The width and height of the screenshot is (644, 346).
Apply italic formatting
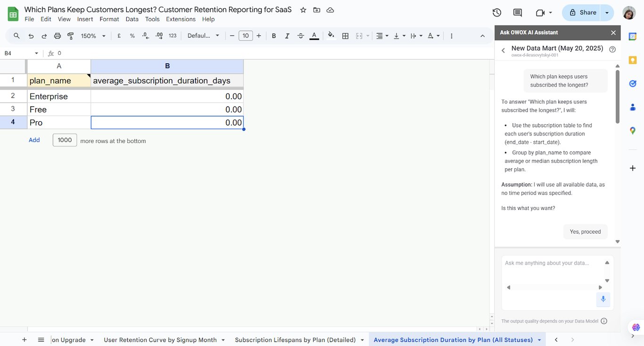point(287,36)
